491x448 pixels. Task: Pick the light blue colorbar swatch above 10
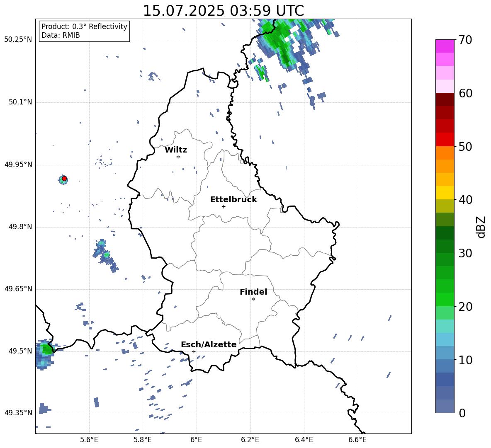click(445, 353)
